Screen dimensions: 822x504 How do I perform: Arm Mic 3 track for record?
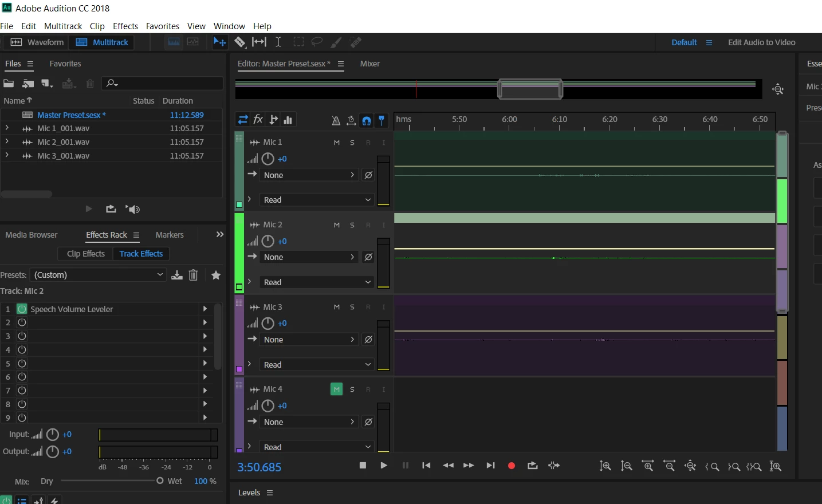pyautogui.click(x=368, y=308)
